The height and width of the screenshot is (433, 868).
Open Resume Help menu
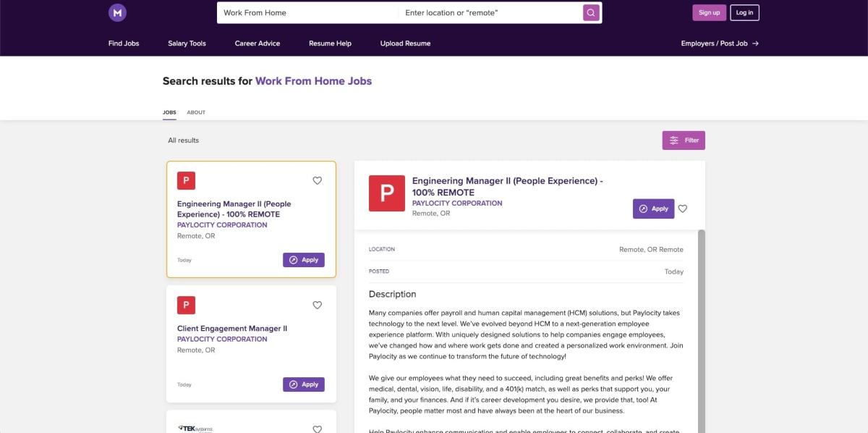pos(330,43)
